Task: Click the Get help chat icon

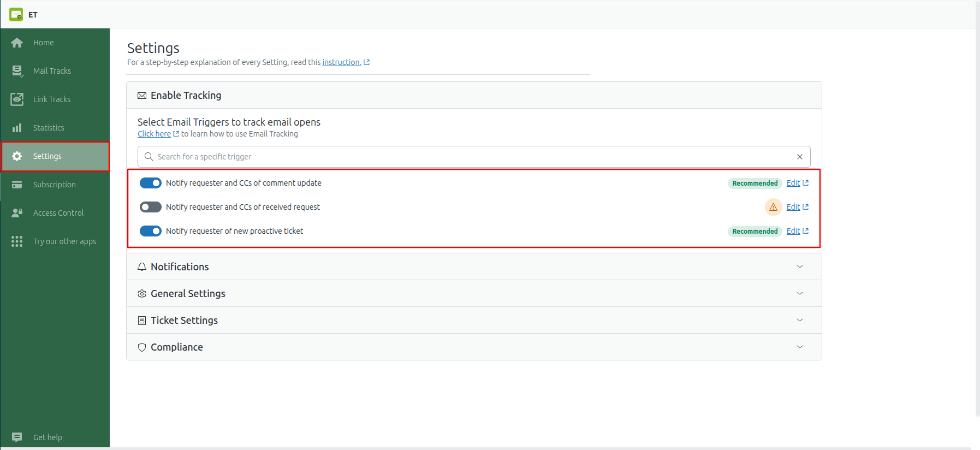Action: point(17,437)
